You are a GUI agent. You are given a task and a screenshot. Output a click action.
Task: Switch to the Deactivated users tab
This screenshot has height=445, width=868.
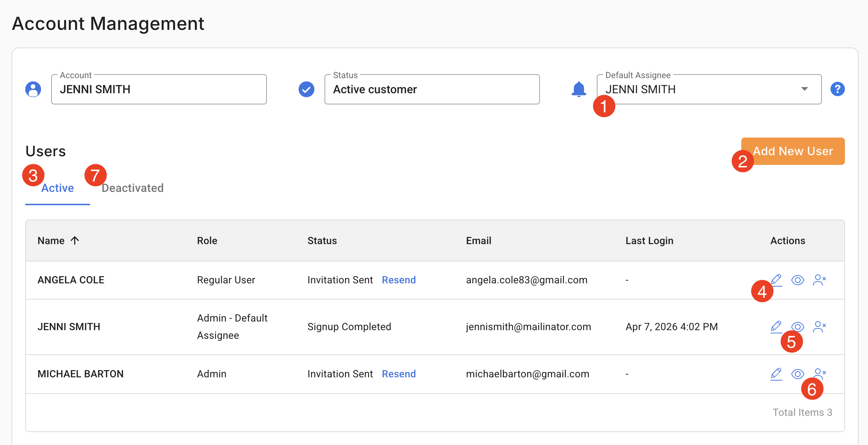tap(132, 188)
